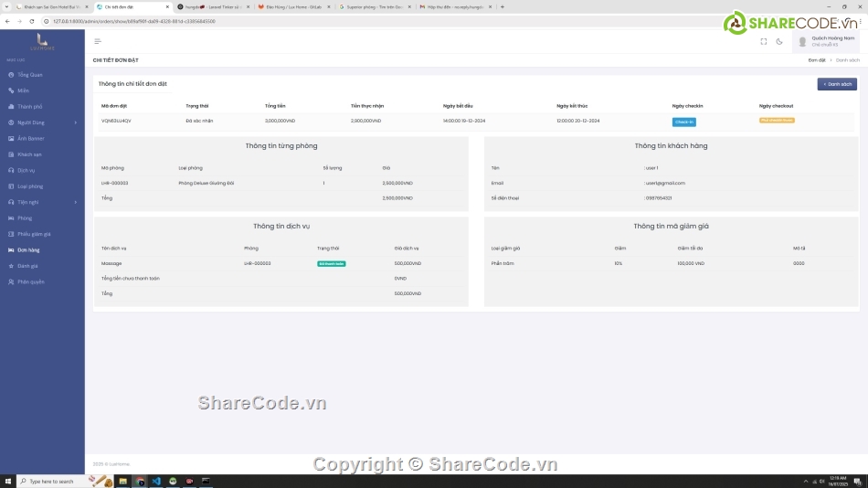Click the Chrome icon in taskbar
This screenshot has width=868, height=488.
coord(140,482)
